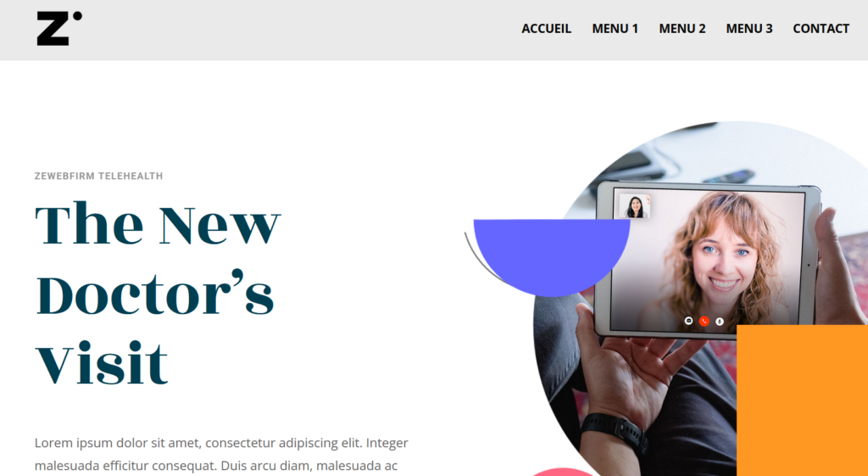Image resolution: width=868 pixels, height=476 pixels.
Task: Click the pink circle at the bottom edge
Action: coord(563,472)
